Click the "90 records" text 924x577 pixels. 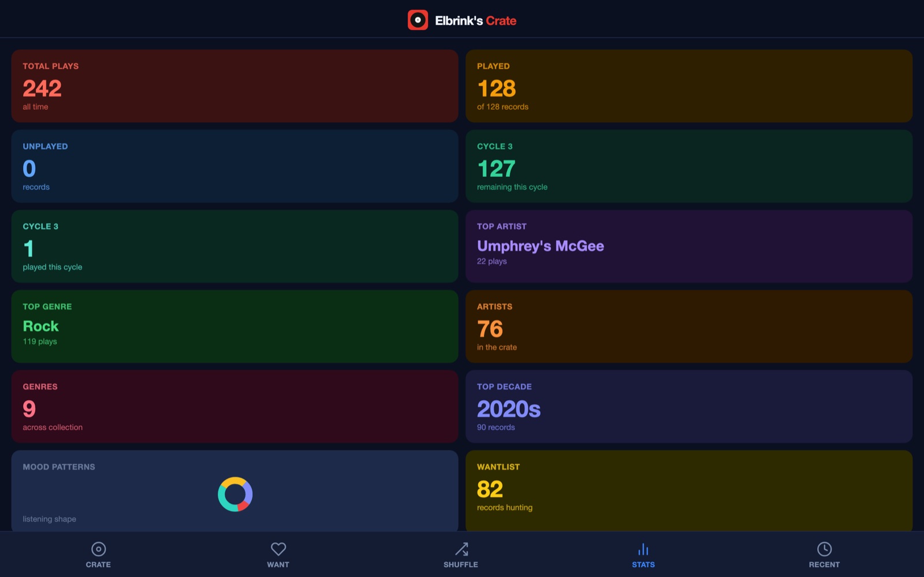496,427
